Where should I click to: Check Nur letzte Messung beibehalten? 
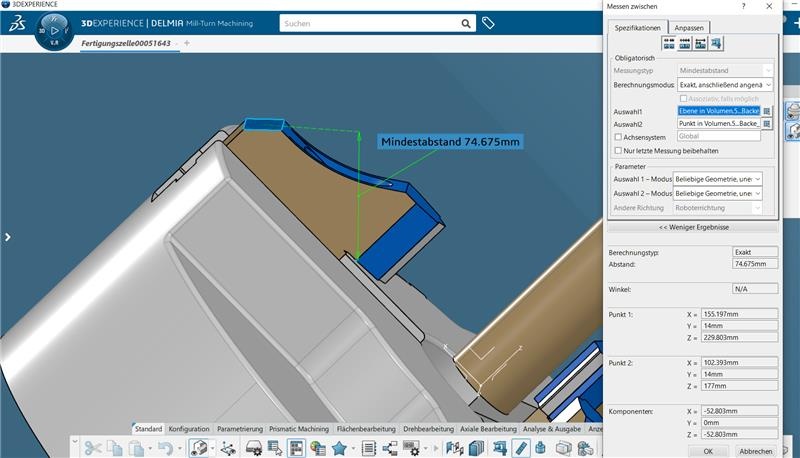(618, 150)
